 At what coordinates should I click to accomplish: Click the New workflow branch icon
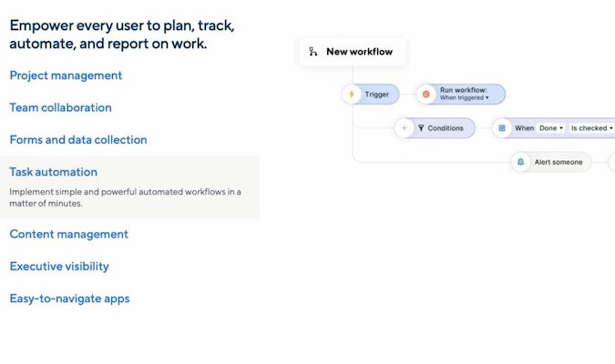pyautogui.click(x=313, y=52)
